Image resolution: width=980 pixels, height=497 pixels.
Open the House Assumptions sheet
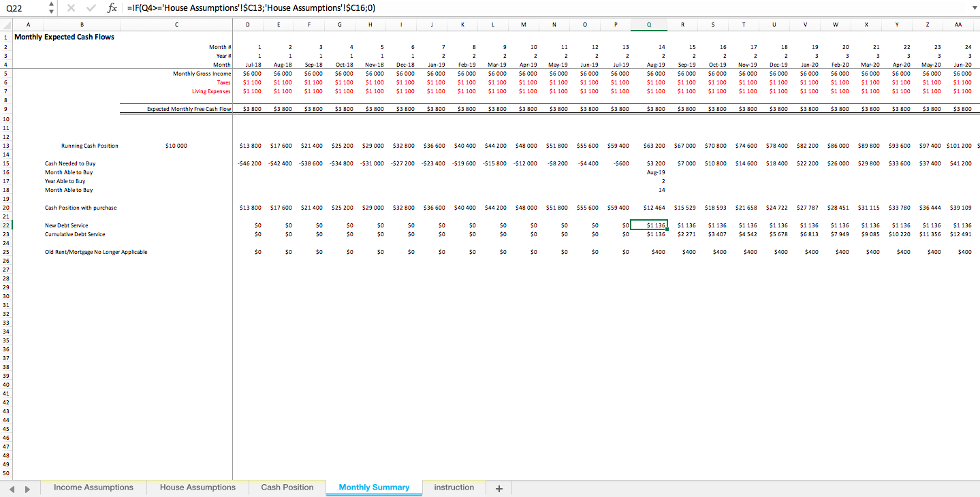[x=197, y=487]
